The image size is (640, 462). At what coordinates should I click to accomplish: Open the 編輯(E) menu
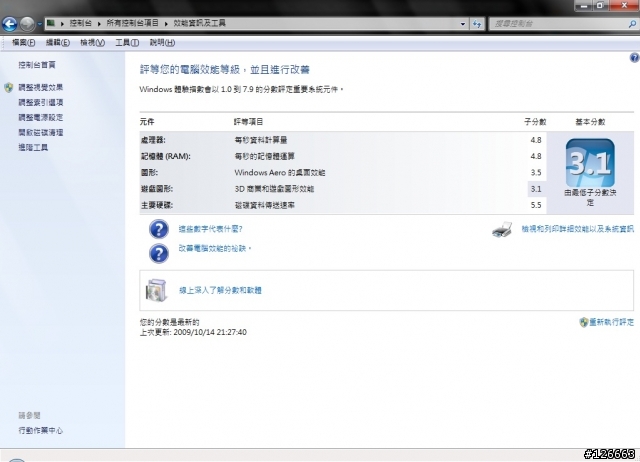coord(58,42)
